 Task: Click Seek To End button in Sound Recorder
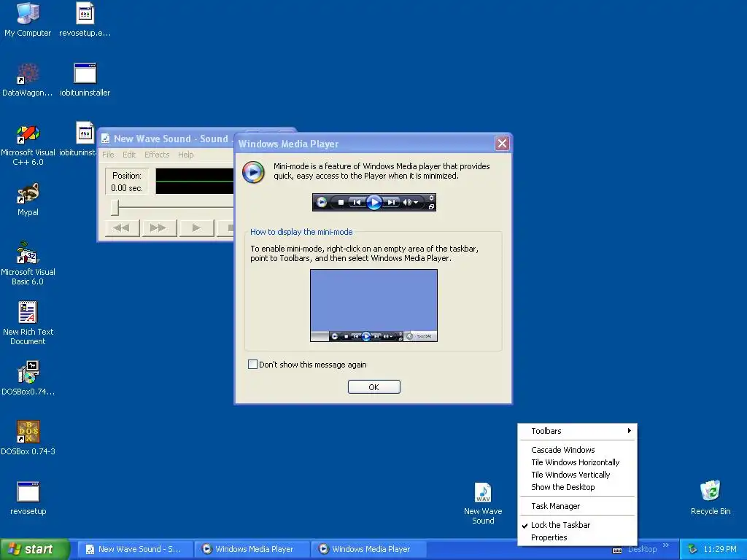coord(158,228)
